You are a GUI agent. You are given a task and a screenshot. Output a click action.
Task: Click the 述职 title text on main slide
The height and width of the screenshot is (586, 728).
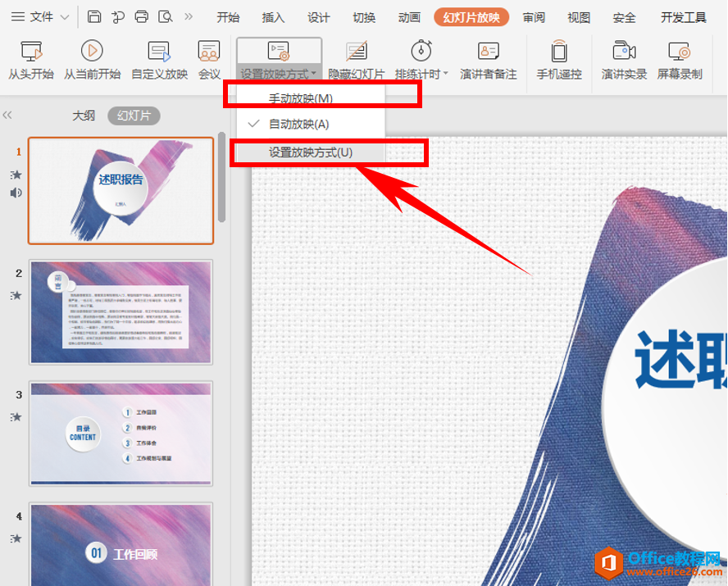(680, 360)
